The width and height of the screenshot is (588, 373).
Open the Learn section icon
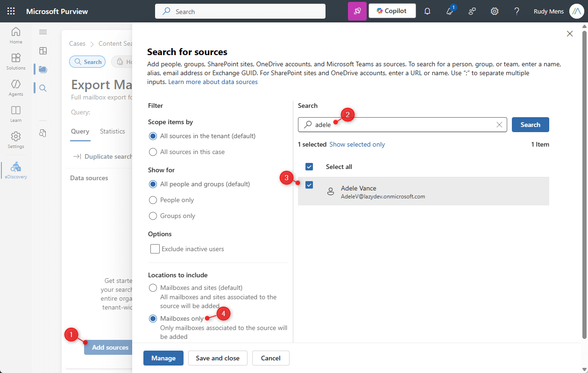click(x=16, y=113)
